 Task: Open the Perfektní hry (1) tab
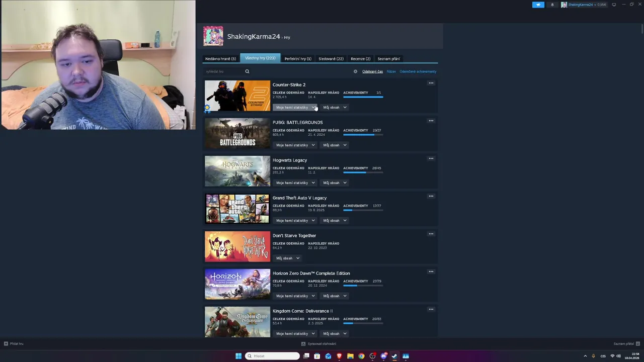click(x=298, y=59)
